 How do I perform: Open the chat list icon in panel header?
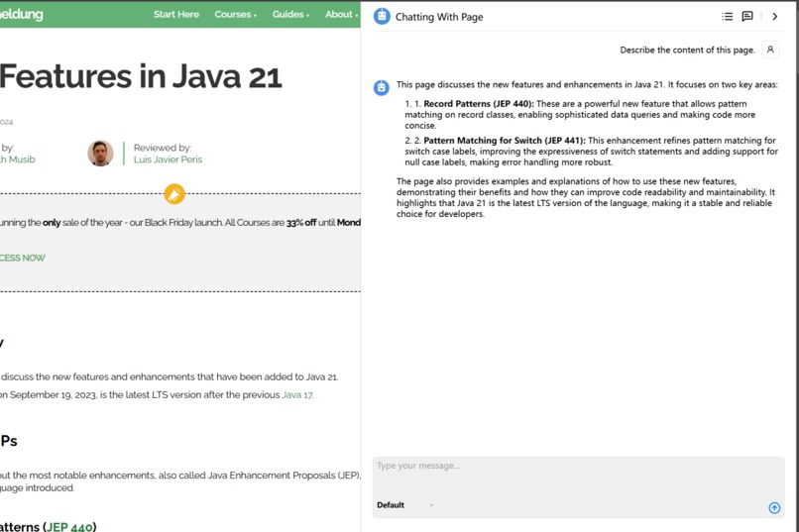(728, 16)
